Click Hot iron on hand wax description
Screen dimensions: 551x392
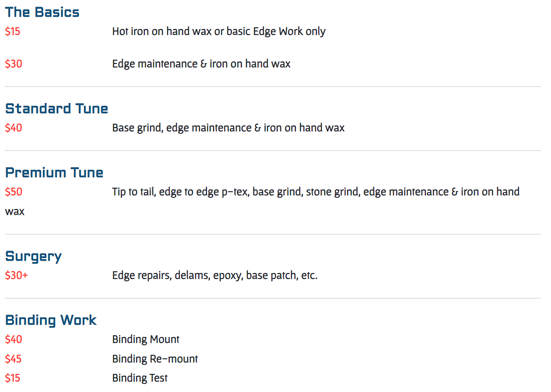coord(218,32)
